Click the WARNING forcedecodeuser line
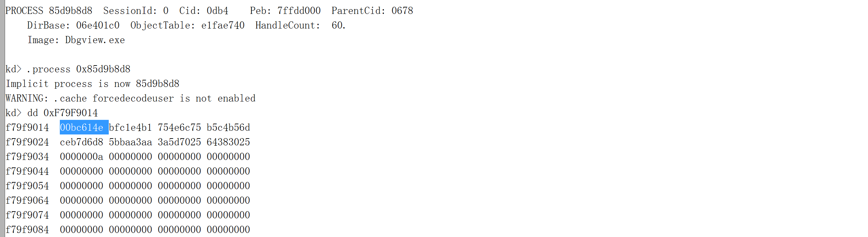This screenshot has height=237, width=868. (131, 98)
